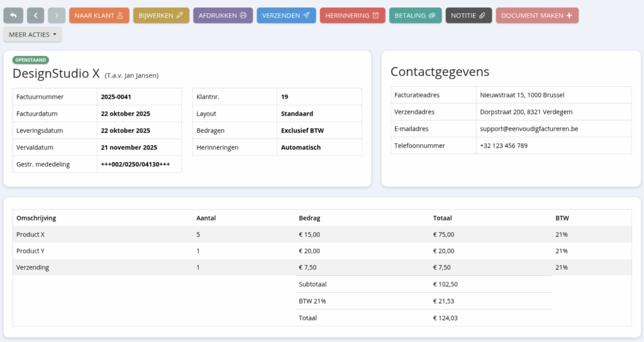Send invoice via Verzenden button
Image resolution: width=644 pixels, height=342 pixels.
click(x=286, y=15)
